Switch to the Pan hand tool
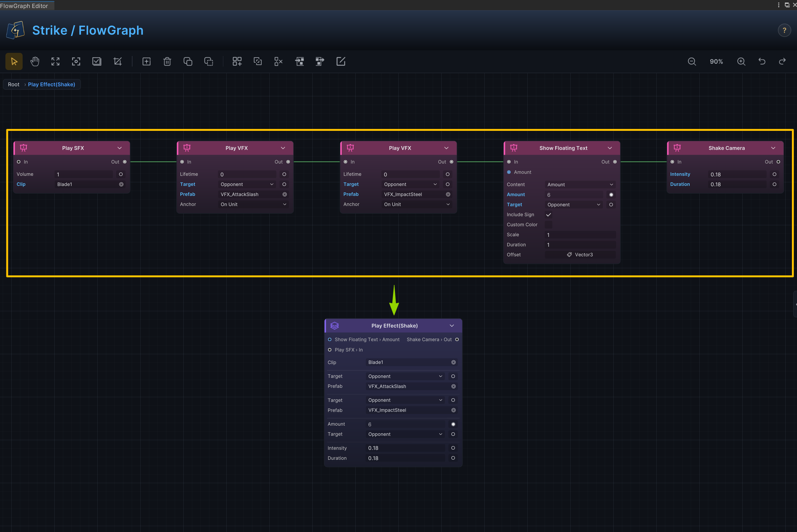The image size is (797, 532). point(35,61)
